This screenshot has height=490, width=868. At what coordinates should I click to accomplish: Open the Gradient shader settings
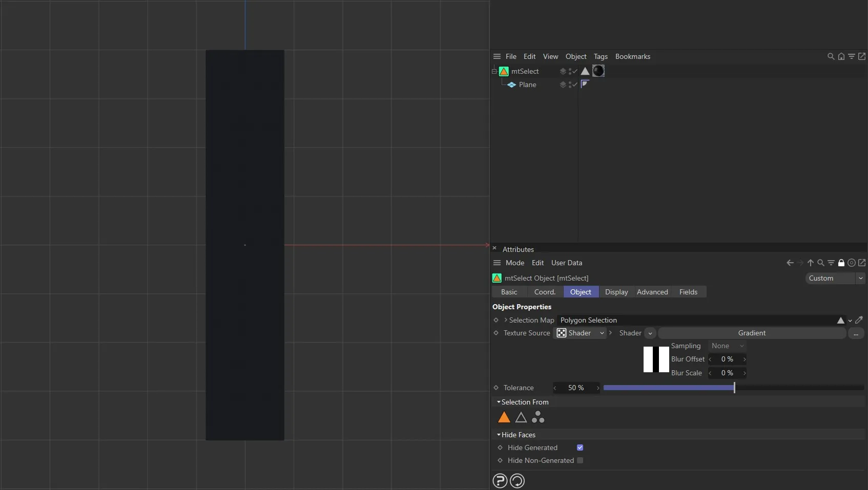coord(751,333)
